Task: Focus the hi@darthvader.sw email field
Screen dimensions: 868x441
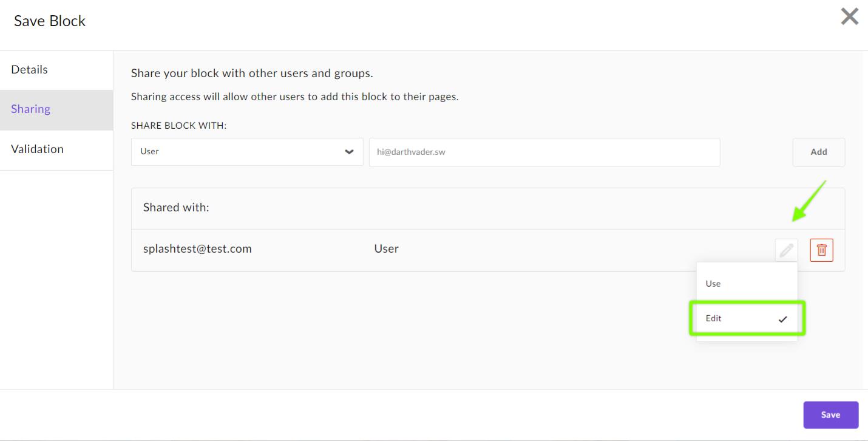Action: point(544,152)
